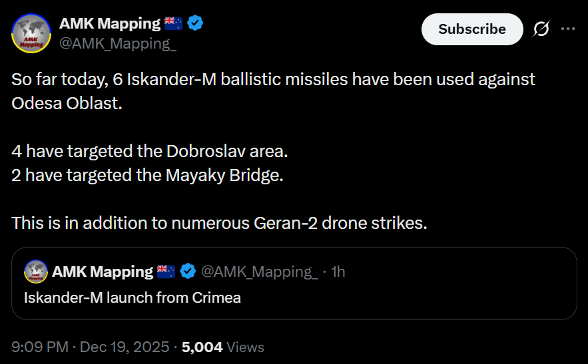The width and height of the screenshot is (588, 364).
Task: Click the quoted tweet's 1h timestamp
Action: tap(338, 272)
